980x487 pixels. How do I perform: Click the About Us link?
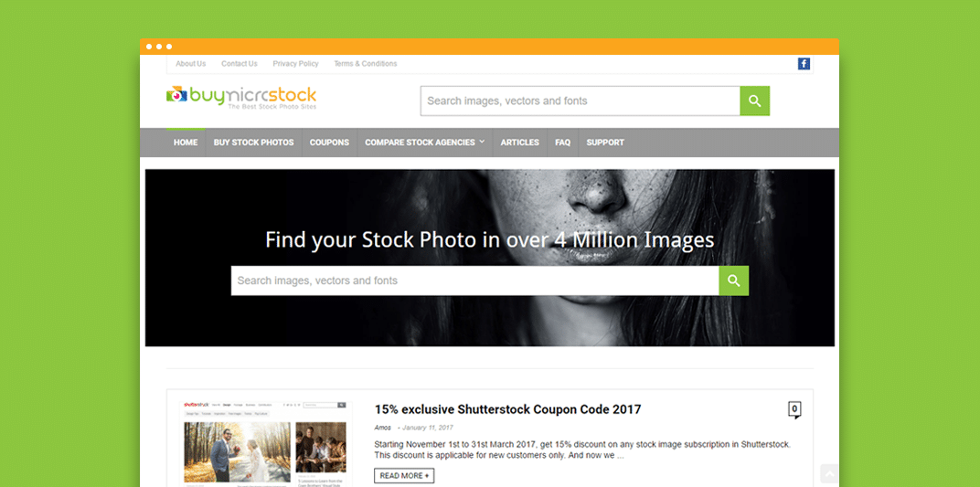(191, 64)
